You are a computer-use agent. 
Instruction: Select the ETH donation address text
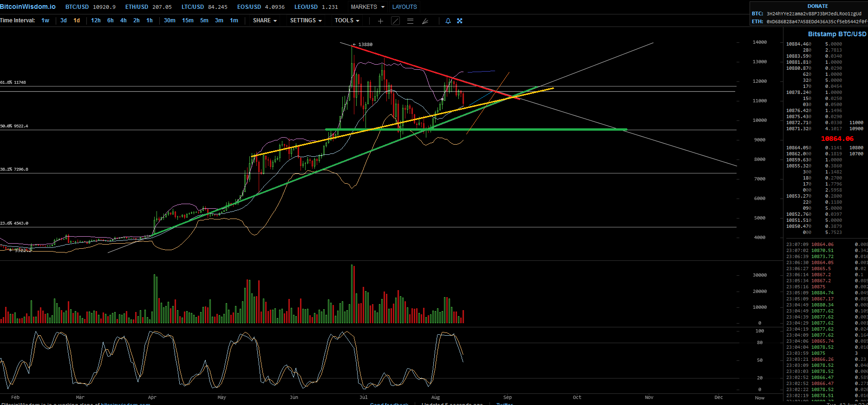pos(817,21)
